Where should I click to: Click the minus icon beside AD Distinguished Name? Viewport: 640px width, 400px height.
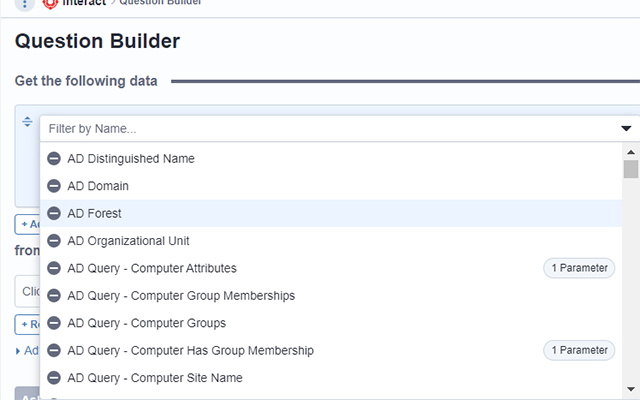(x=54, y=158)
